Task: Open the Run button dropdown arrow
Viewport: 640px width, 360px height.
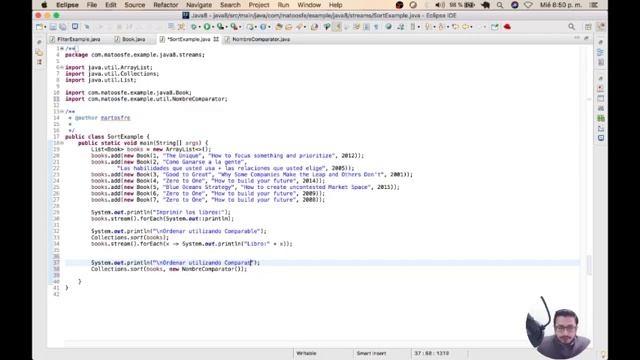Action: [x=213, y=27]
